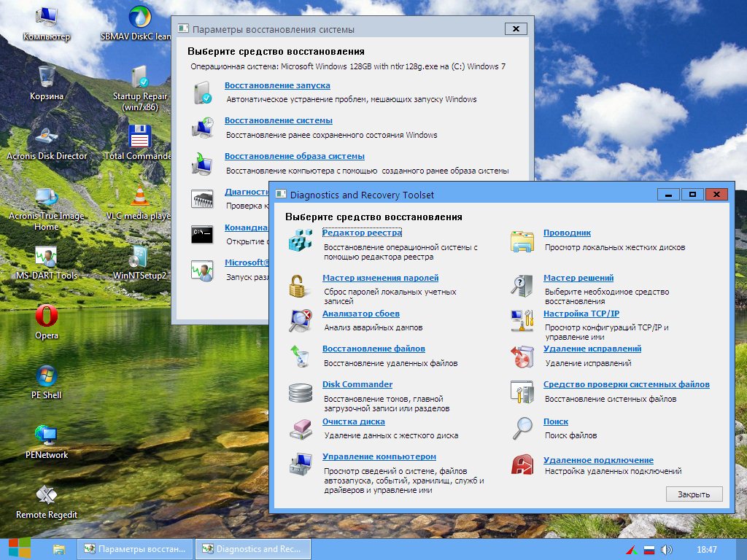747x560 pixels.
Task: Open the Windows Start button
Action: [20, 548]
